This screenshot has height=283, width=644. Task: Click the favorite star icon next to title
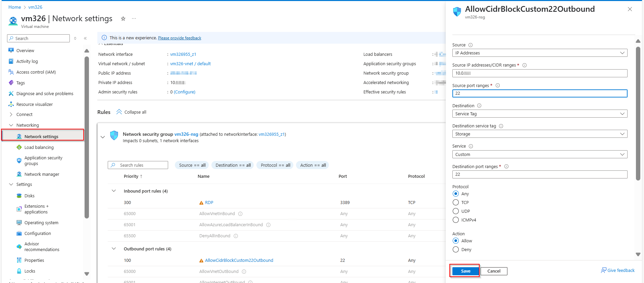pos(123,19)
